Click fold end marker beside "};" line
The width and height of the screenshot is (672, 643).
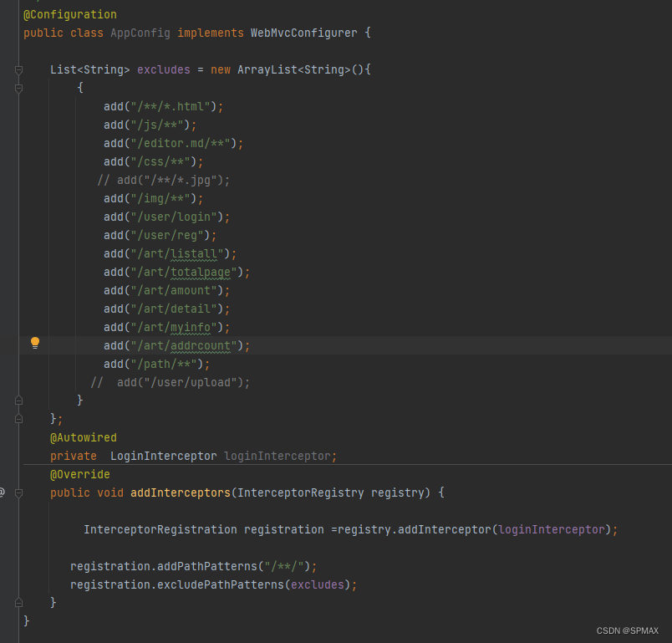click(x=18, y=419)
